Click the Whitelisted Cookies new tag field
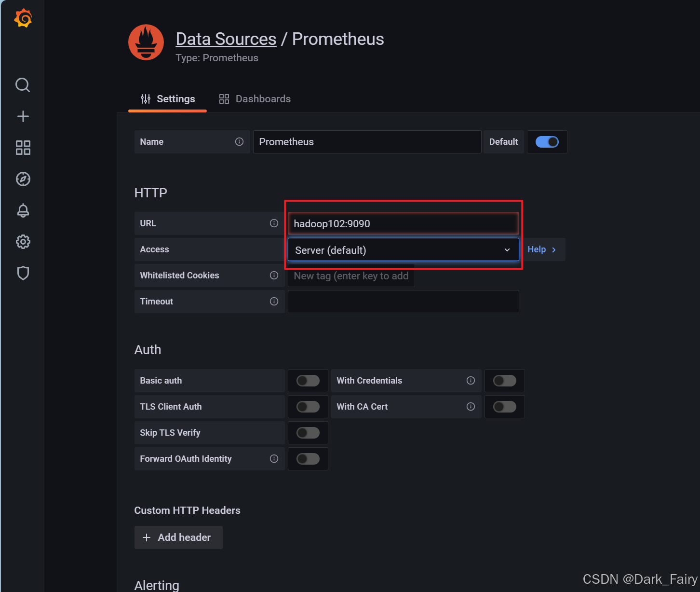Image resolution: width=700 pixels, height=592 pixels. [351, 276]
